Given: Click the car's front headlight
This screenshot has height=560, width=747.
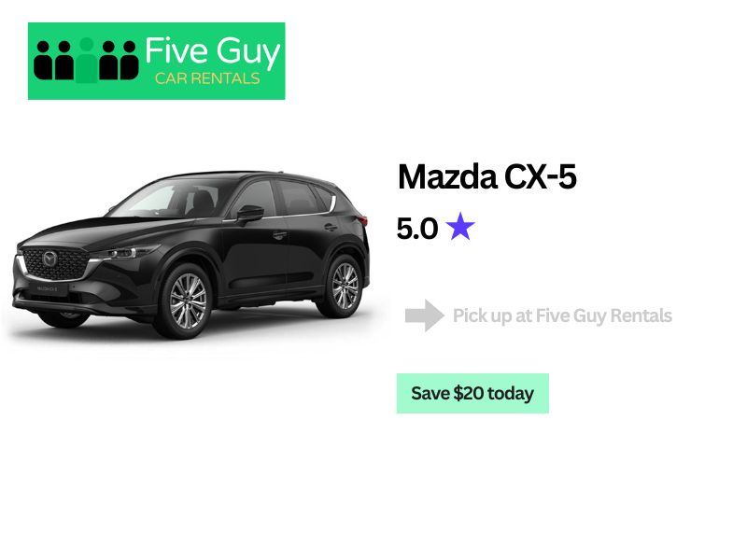Looking at the screenshot, I should click(x=125, y=252).
